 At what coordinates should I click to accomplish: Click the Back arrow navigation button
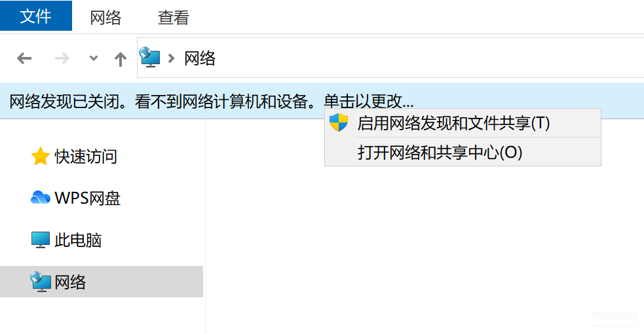pyautogui.click(x=24, y=59)
